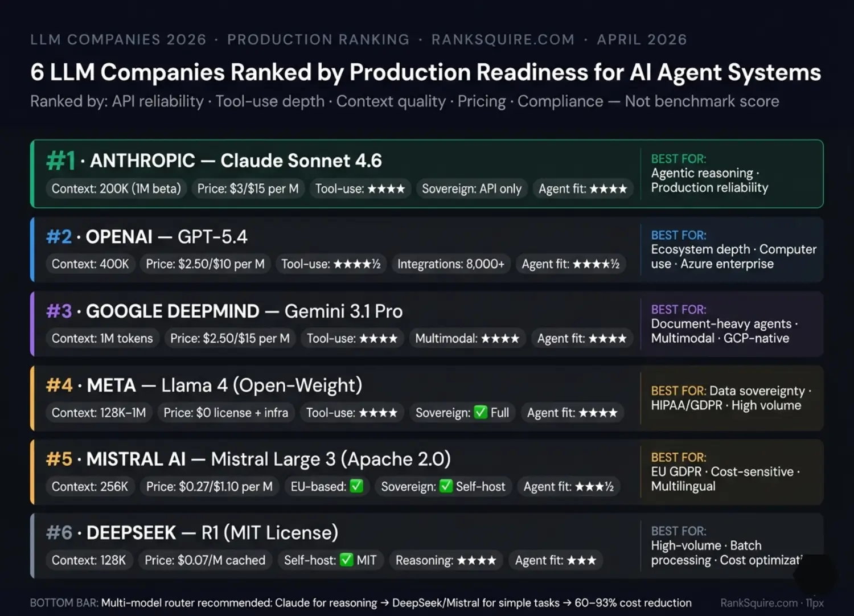The height and width of the screenshot is (616, 854).
Task: Click the green checkmark next to EU-based
Action: coord(356,486)
